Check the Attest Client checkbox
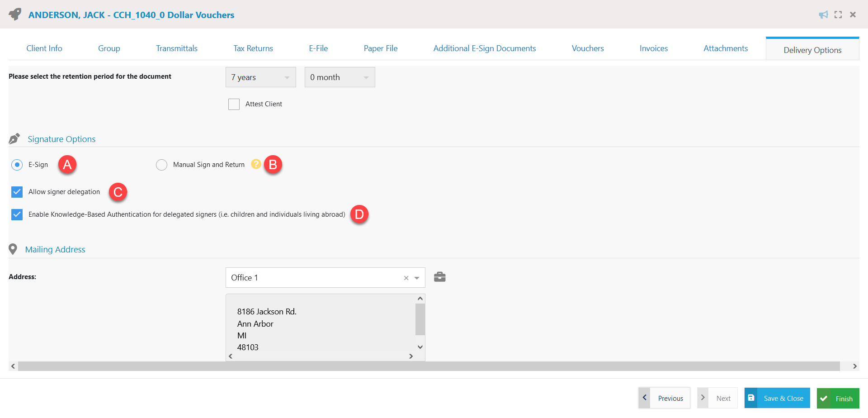The width and height of the screenshot is (868, 418). pyautogui.click(x=234, y=104)
